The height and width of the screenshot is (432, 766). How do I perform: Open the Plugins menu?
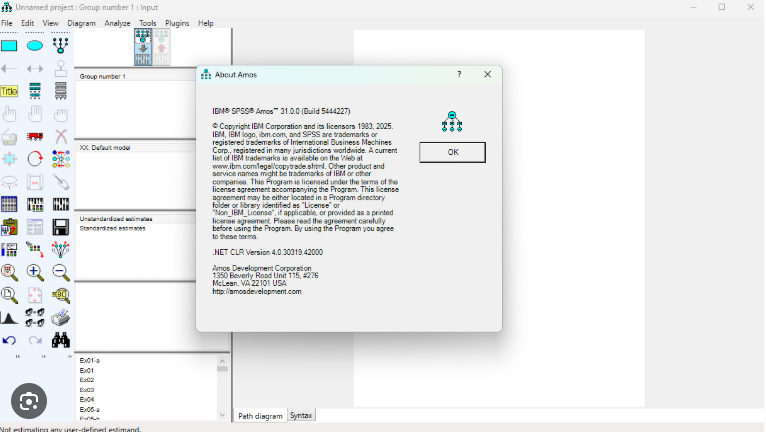tap(177, 23)
